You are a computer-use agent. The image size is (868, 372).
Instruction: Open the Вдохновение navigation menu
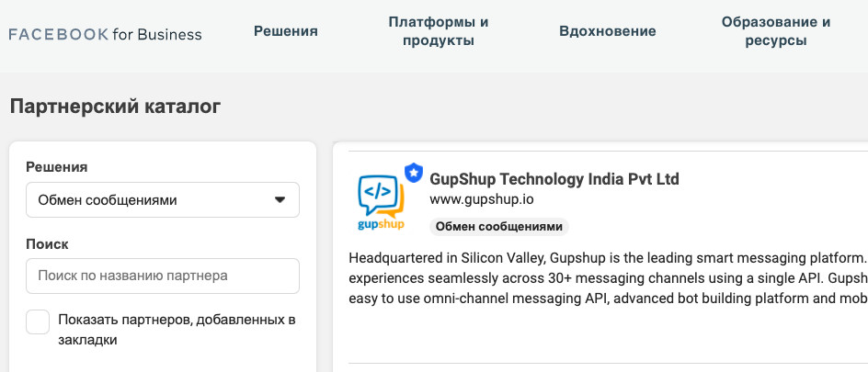(x=607, y=31)
